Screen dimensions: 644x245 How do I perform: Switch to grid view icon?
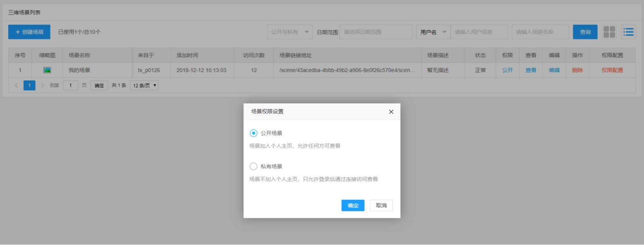point(609,32)
